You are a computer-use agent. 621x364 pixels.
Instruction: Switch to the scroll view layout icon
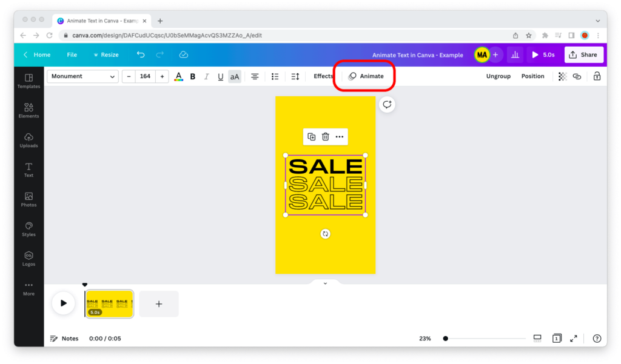(x=537, y=339)
